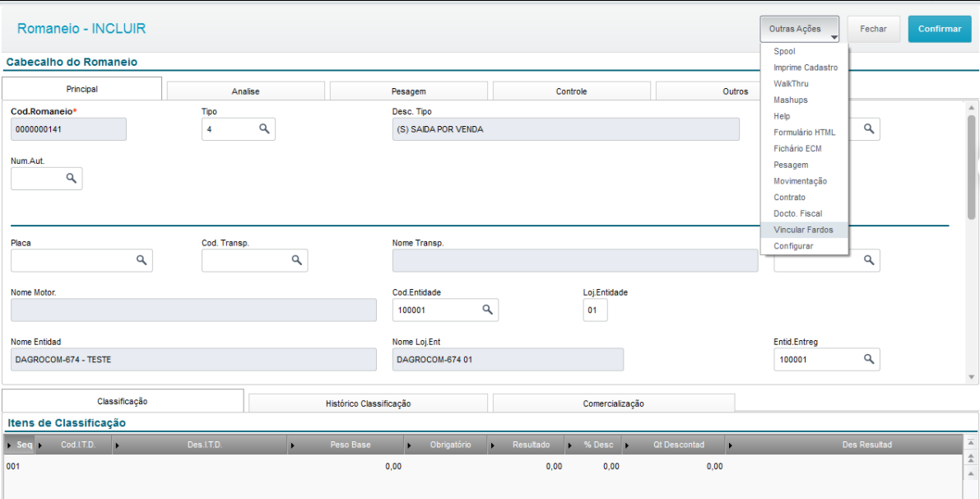Switch to the Classificação tab

123,401
